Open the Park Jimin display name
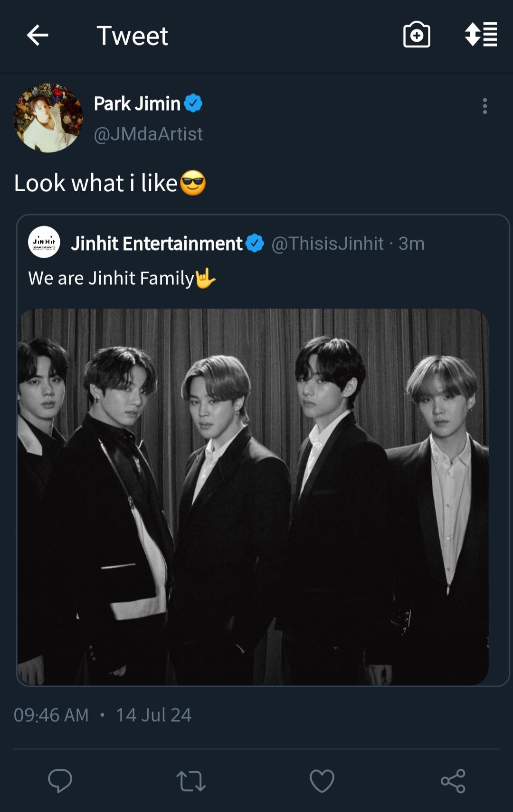The image size is (513, 812). point(137,103)
